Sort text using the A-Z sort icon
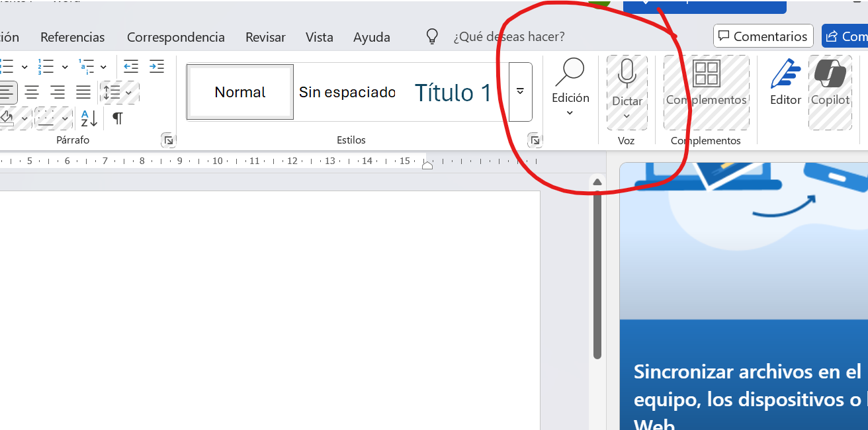The height and width of the screenshot is (430, 868). coord(88,118)
